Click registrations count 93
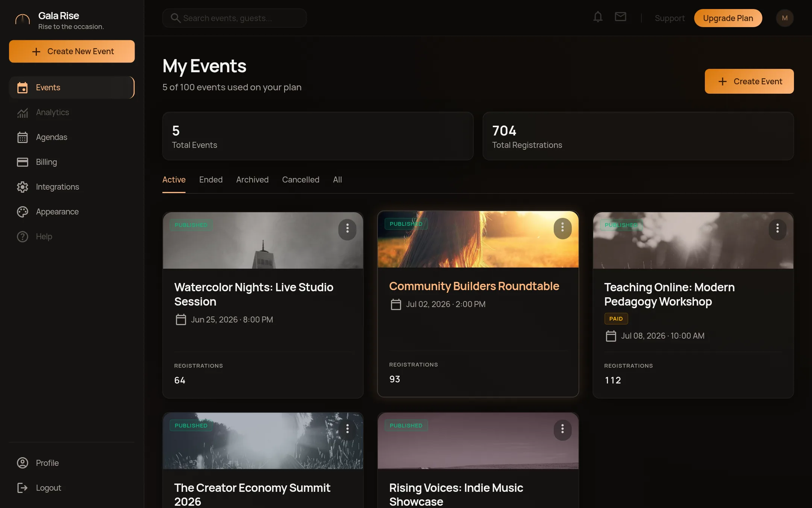 (x=395, y=379)
